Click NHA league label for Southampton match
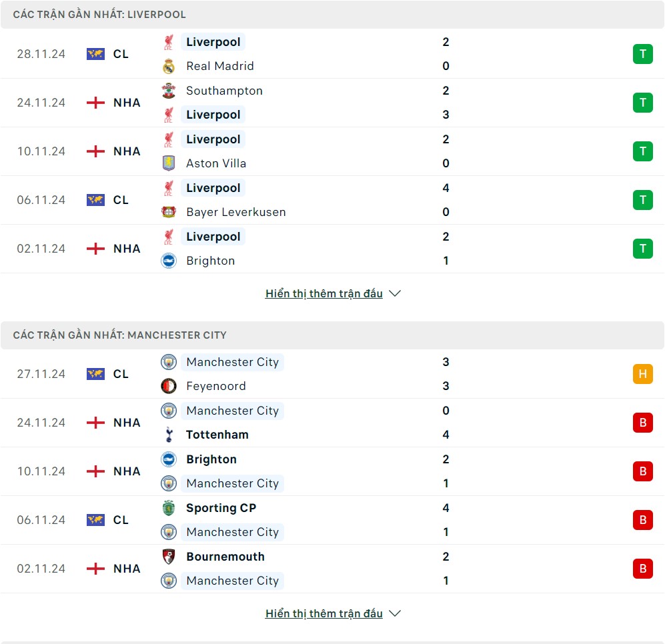The width and height of the screenshot is (665, 644). point(127,103)
